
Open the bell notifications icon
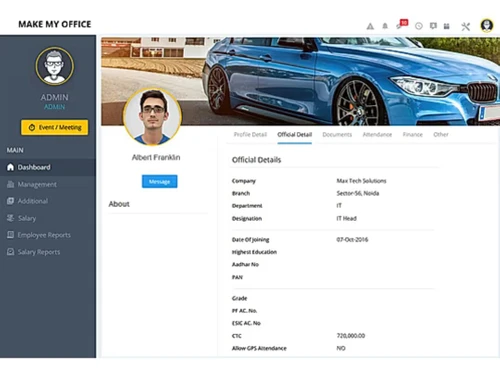[x=385, y=26]
